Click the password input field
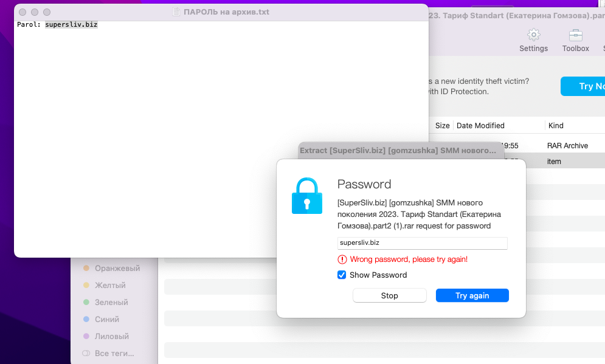 point(422,243)
